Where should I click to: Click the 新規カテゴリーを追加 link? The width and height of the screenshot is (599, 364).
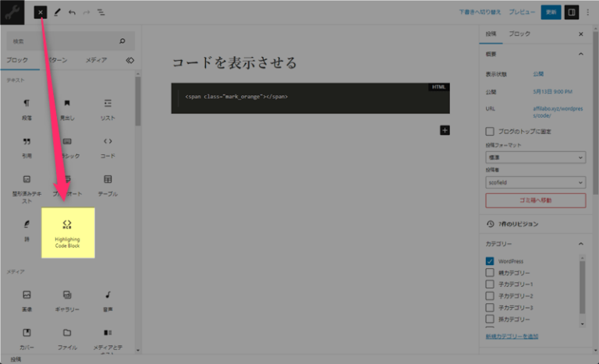tap(512, 336)
